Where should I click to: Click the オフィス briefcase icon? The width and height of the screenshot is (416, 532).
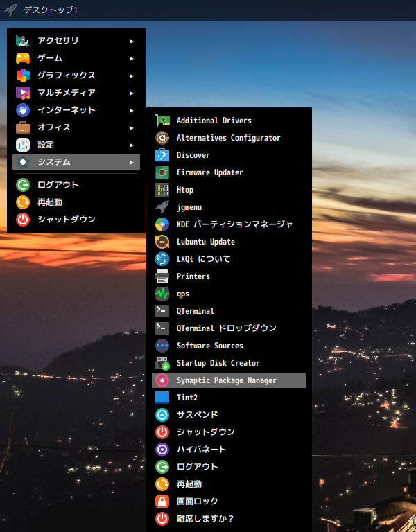(23, 127)
